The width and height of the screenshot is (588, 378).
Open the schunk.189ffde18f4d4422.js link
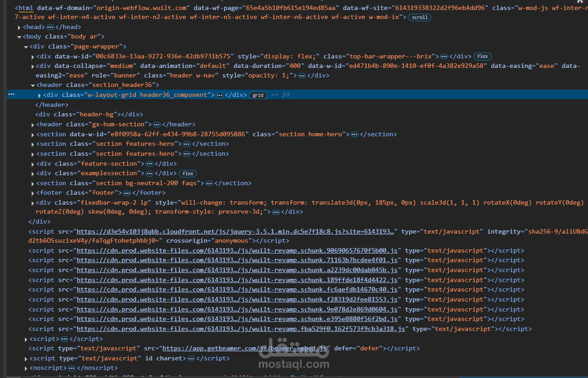(x=237, y=280)
